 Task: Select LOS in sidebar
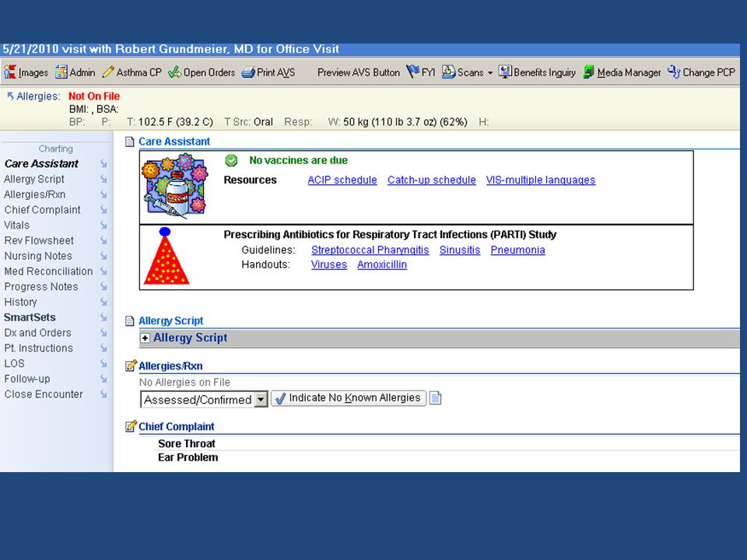[14, 363]
